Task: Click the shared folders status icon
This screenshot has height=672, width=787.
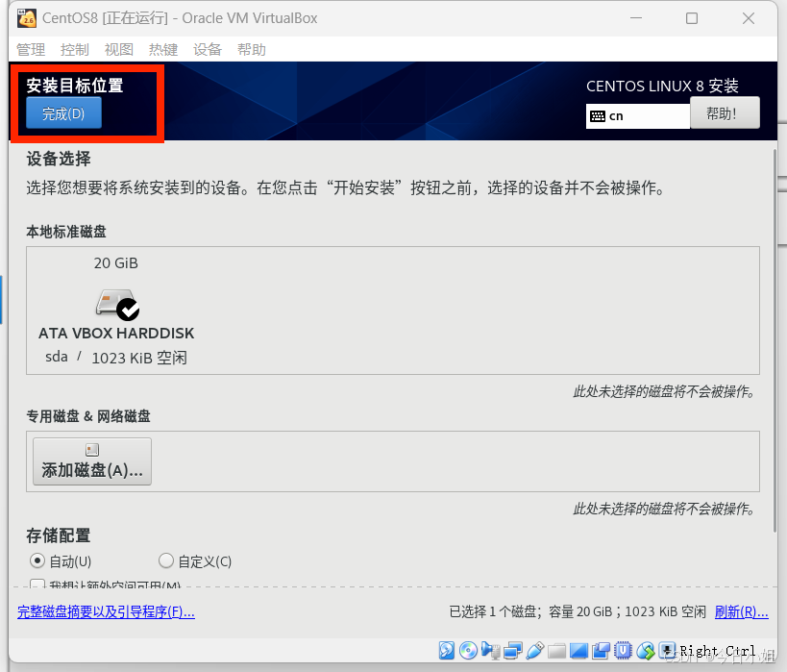Action: pyautogui.click(x=556, y=650)
